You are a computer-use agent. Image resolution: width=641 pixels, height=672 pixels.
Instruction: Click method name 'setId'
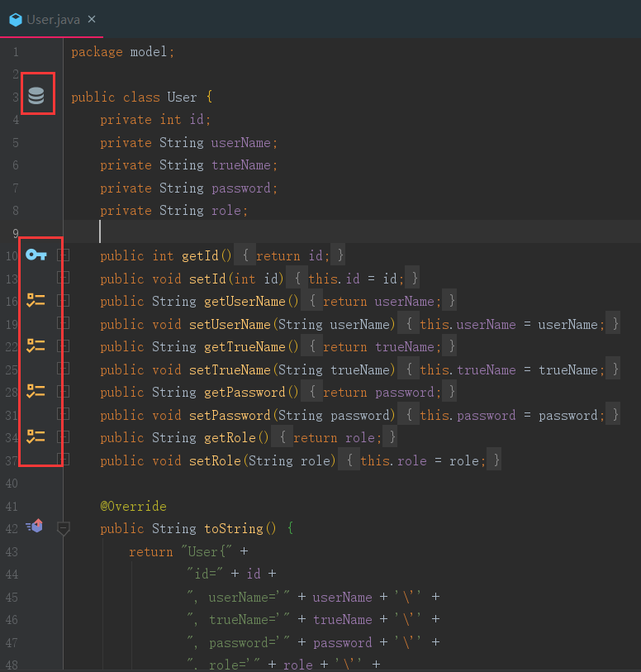coord(207,279)
